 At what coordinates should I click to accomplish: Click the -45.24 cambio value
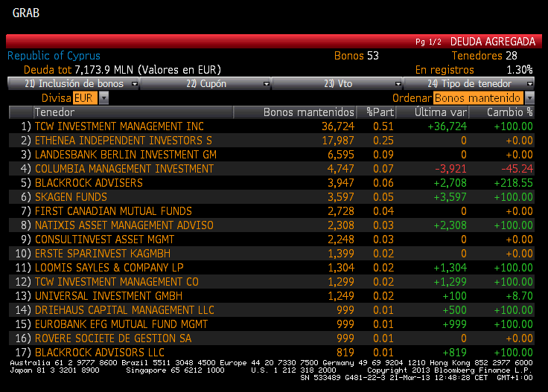click(517, 169)
